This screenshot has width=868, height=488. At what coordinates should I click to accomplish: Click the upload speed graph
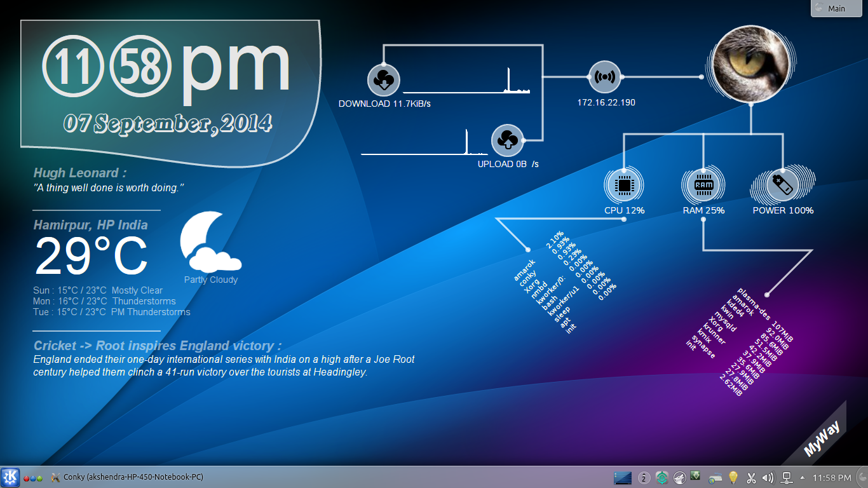[424, 142]
